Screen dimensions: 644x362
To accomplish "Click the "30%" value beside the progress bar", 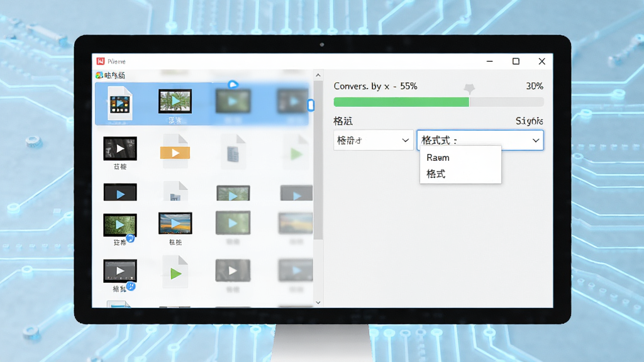I will 535,86.
